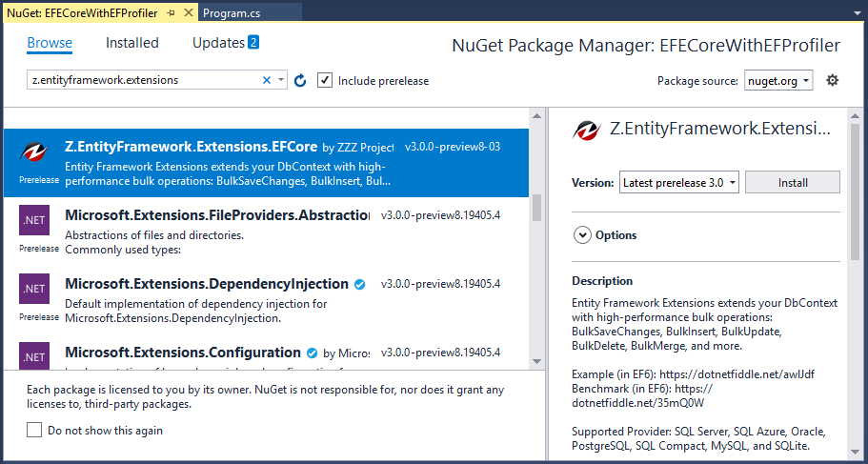Screen dimensions: 868x464
Task: Open the tab list overflow arrow
Action: click(x=858, y=12)
